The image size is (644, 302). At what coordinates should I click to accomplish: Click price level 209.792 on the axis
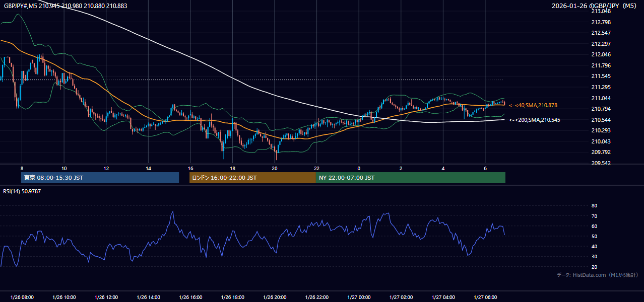point(601,152)
